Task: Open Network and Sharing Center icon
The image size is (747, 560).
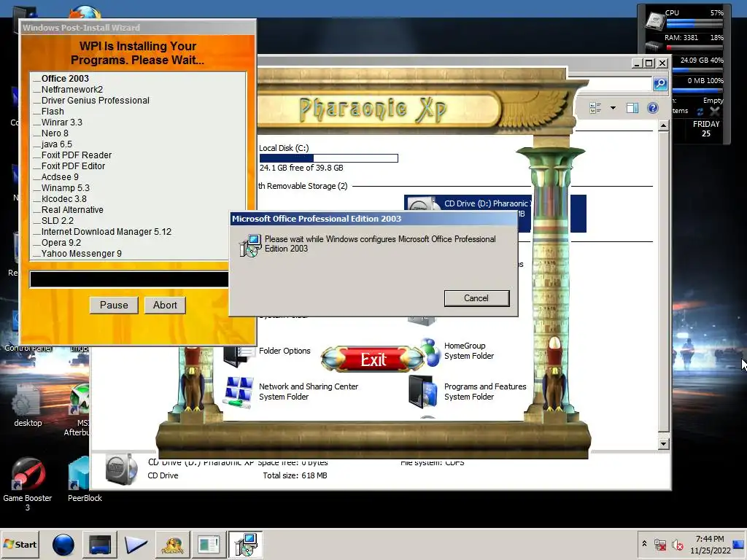Action: pos(239,392)
